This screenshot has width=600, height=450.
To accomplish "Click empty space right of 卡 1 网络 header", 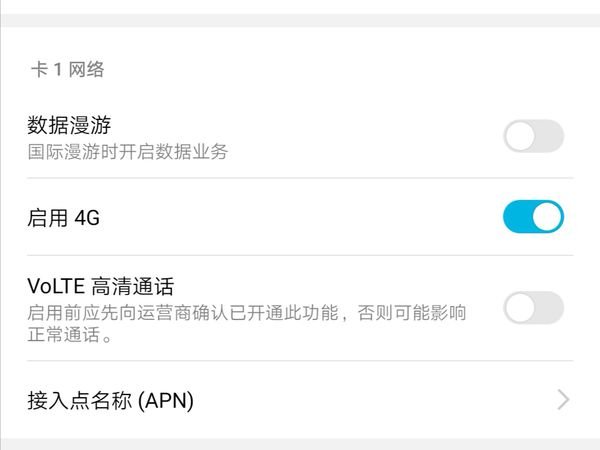I will [350, 70].
